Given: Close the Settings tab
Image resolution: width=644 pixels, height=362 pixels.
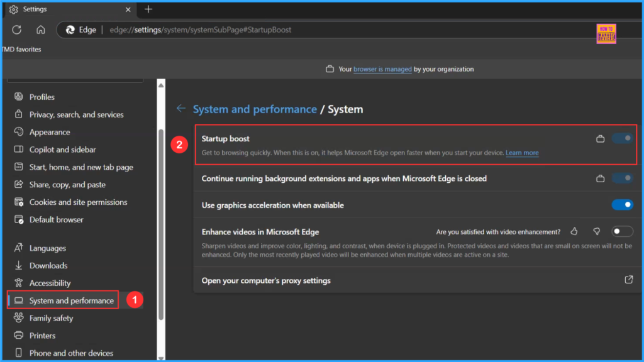Looking at the screenshot, I should click(x=128, y=9).
